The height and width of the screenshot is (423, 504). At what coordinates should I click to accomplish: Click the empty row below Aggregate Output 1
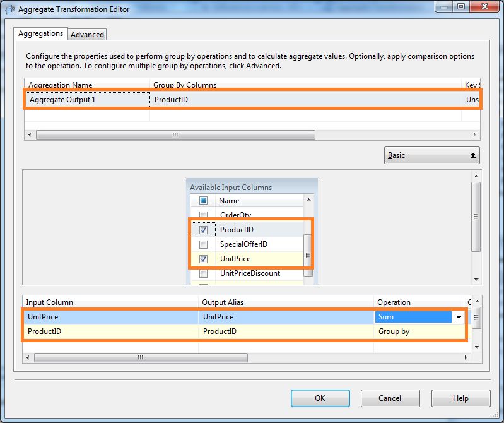(243, 115)
